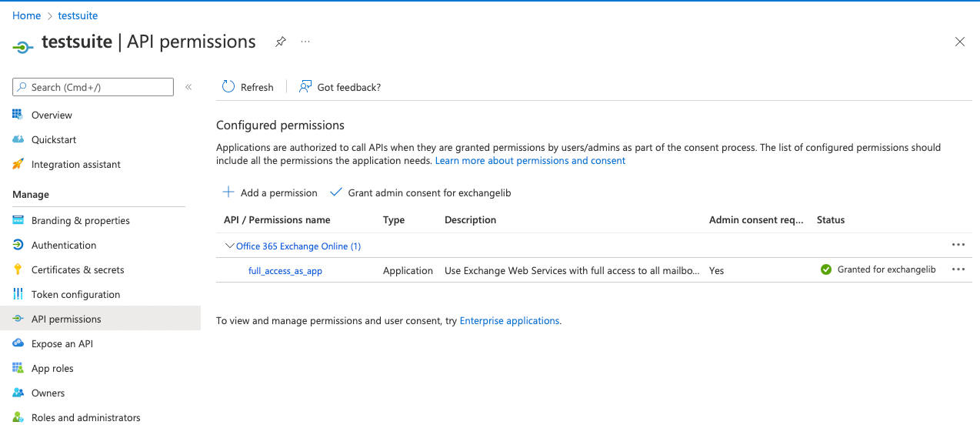Click the Home breadcrumb link

pos(26,15)
